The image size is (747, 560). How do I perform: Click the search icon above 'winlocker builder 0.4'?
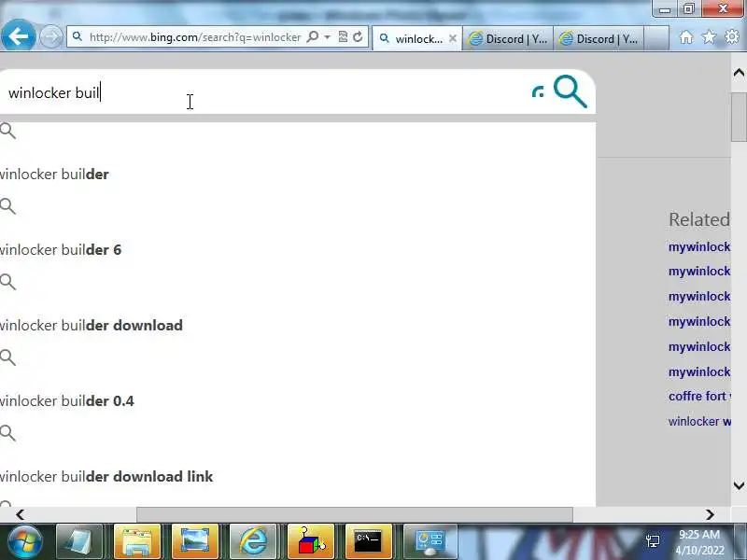click(7, 357)
